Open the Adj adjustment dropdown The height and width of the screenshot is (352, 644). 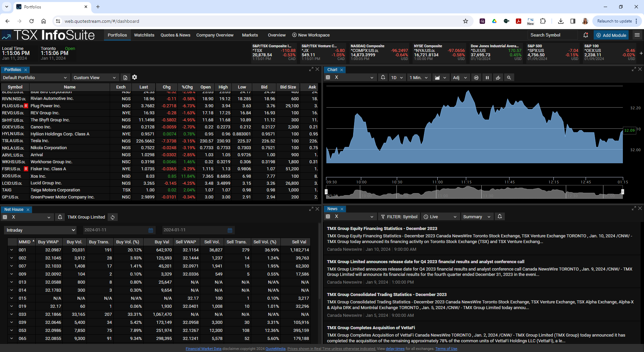click(x=460, y=77)
